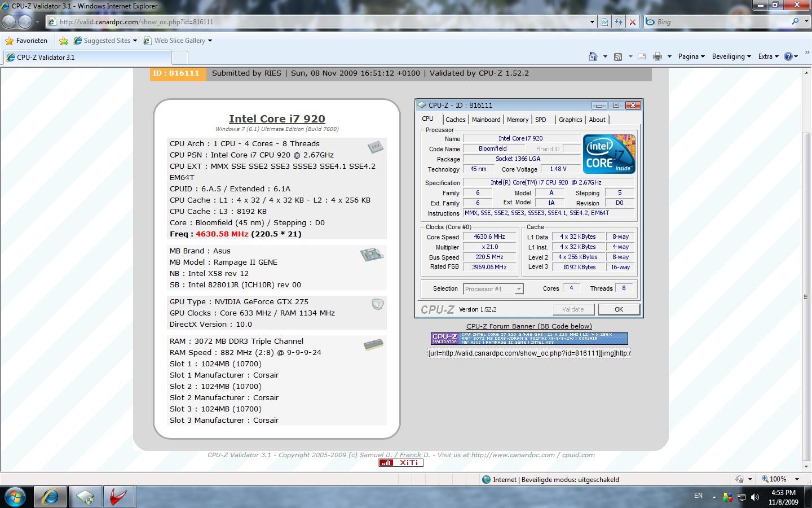812x508 pixels.
Task: Click the Intel Core i7 920 heading link
Action: click(x=277, y=119)
